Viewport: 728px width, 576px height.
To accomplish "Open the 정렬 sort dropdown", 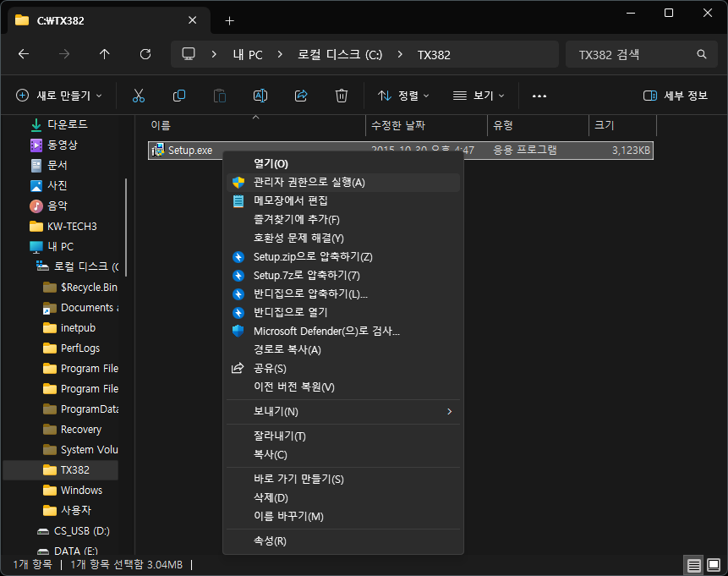I will point(403,96).
